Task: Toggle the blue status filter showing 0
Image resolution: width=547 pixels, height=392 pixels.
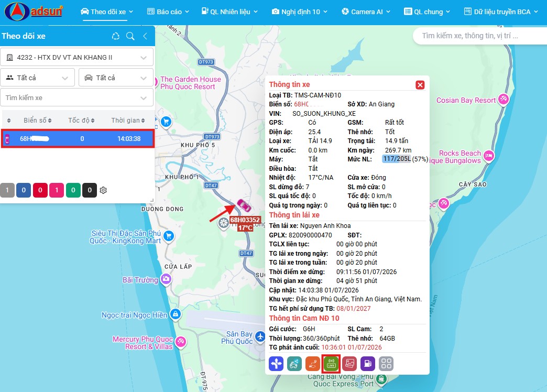Action: click(x=24, y=190)
